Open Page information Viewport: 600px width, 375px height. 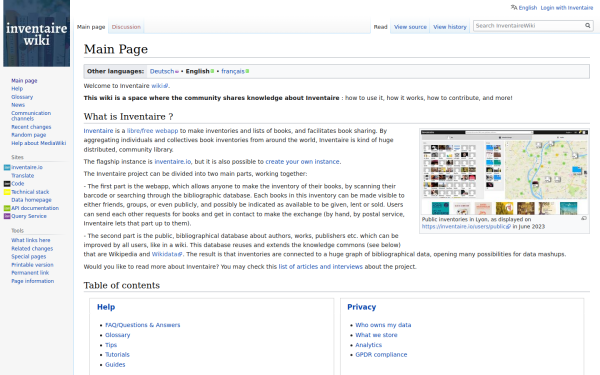click(33, 281)
